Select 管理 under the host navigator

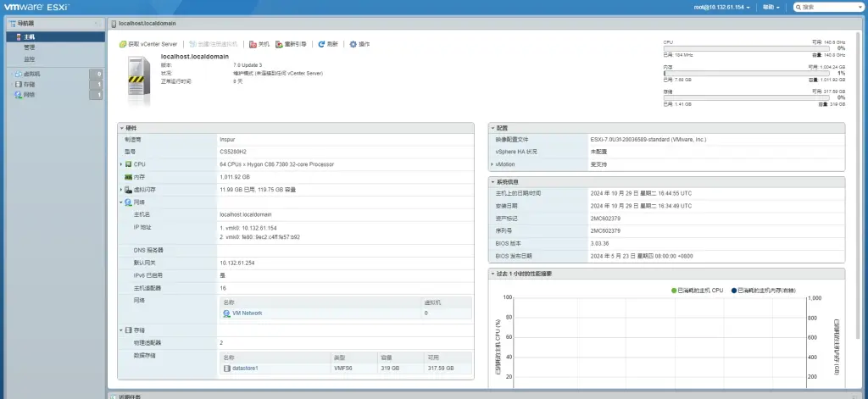(30, 48)
